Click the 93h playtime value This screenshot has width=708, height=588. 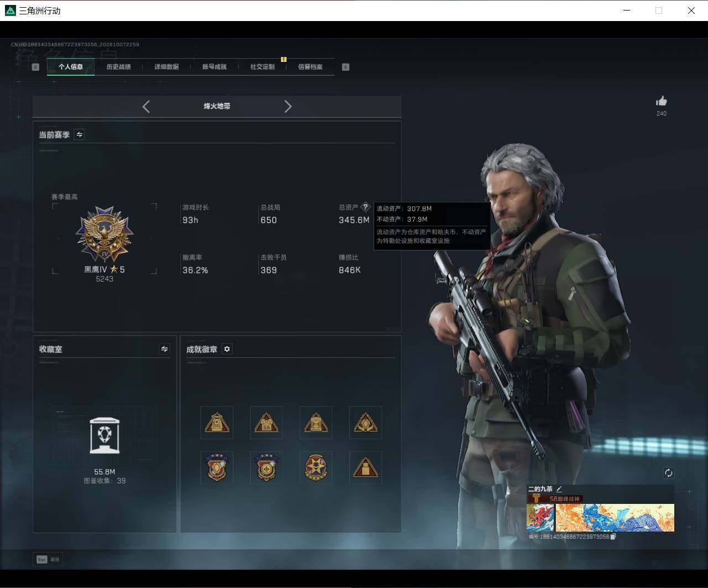190,220
